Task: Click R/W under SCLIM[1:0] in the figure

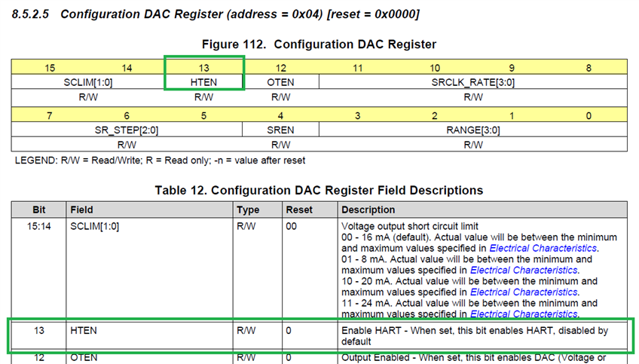Action: (x=88, y=97)
